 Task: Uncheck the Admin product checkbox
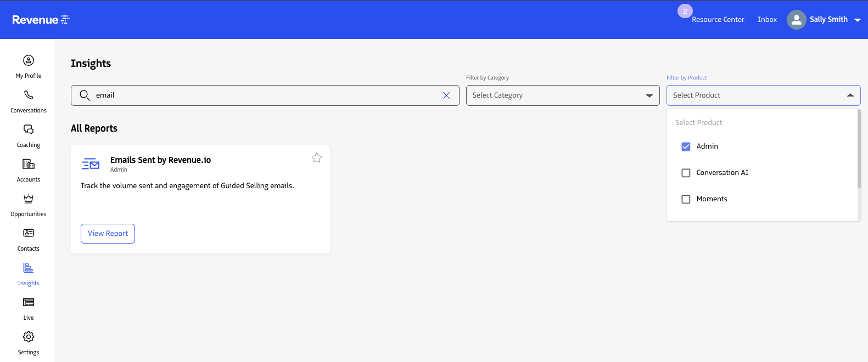click(686, 146)
